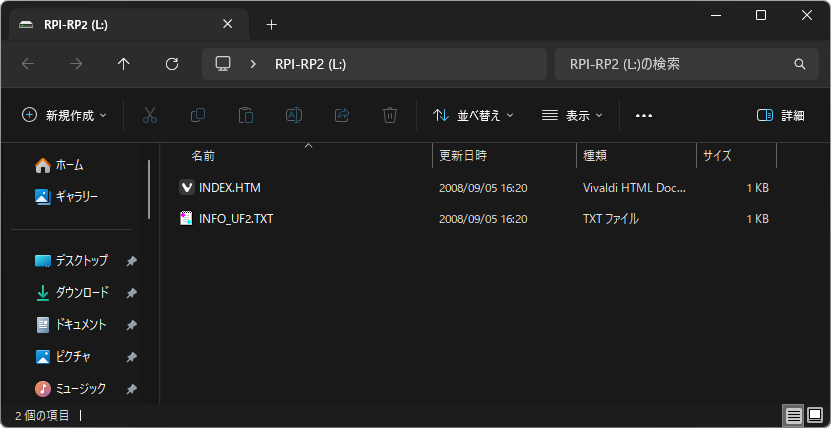The image size is (831, 428).
Task: Sort by 更新日時 column header
Action: click(x=463, y=156)
